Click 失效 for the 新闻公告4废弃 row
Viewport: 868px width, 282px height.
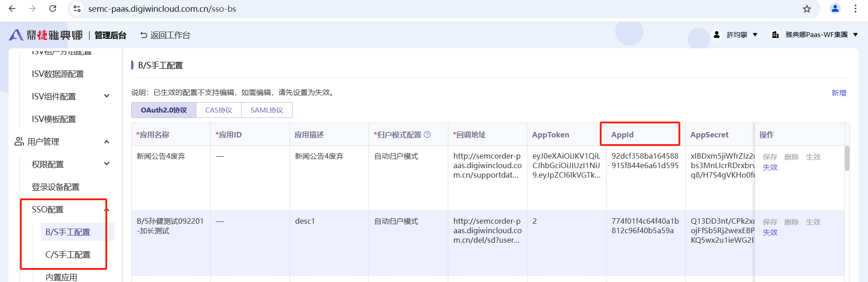point(770,167)
